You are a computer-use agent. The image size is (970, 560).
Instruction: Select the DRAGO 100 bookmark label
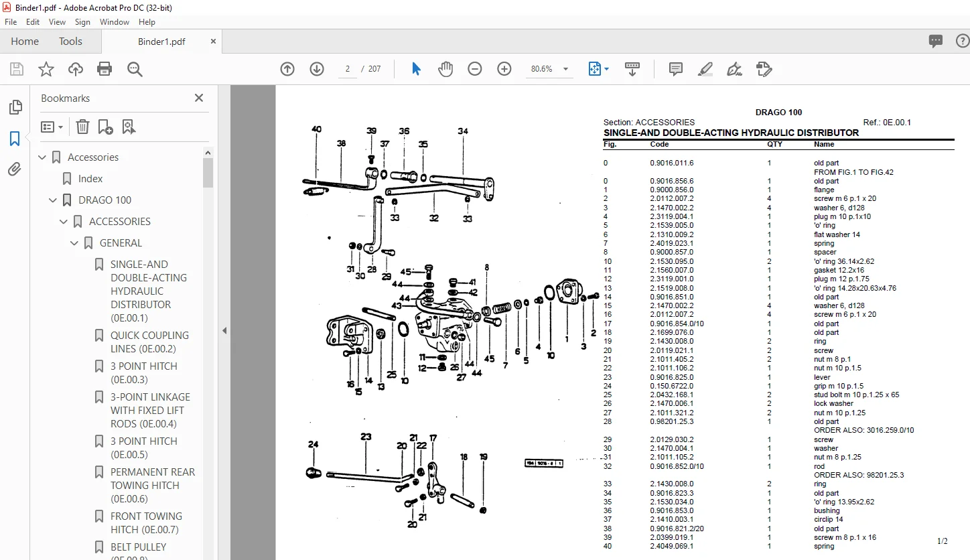(105, 200)
